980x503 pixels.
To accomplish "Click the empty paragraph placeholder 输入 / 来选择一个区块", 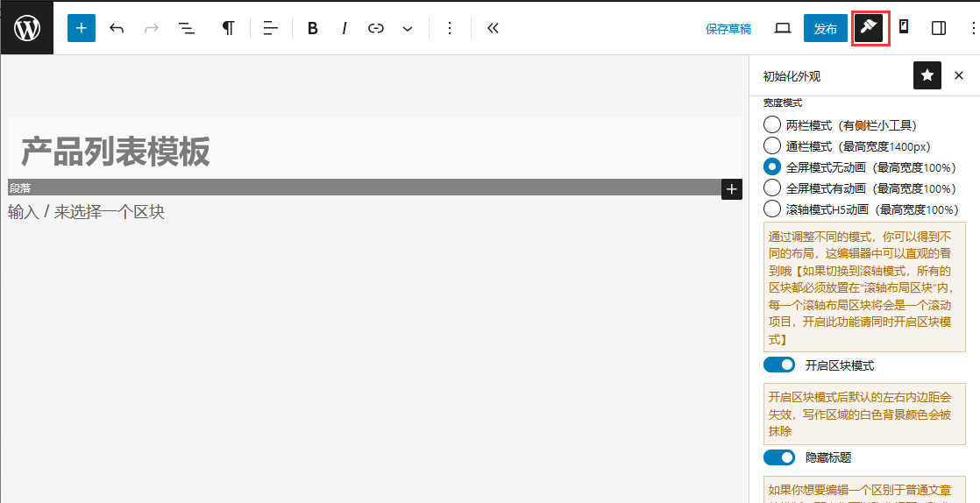I will pos(86,212).
